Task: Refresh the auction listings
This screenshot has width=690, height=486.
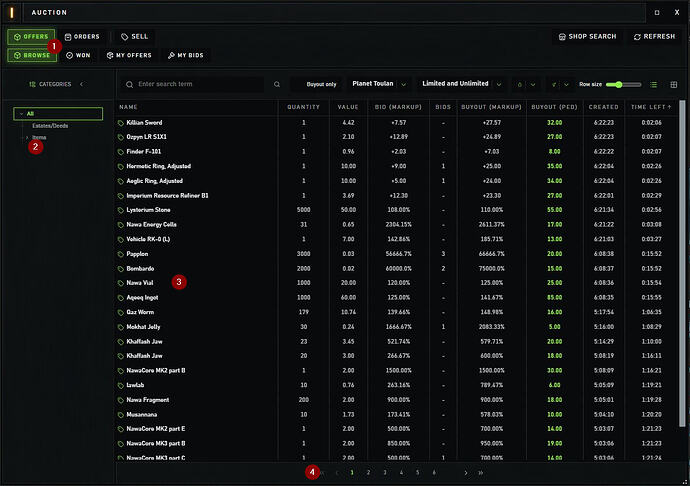Action: (x=654, y=37)
